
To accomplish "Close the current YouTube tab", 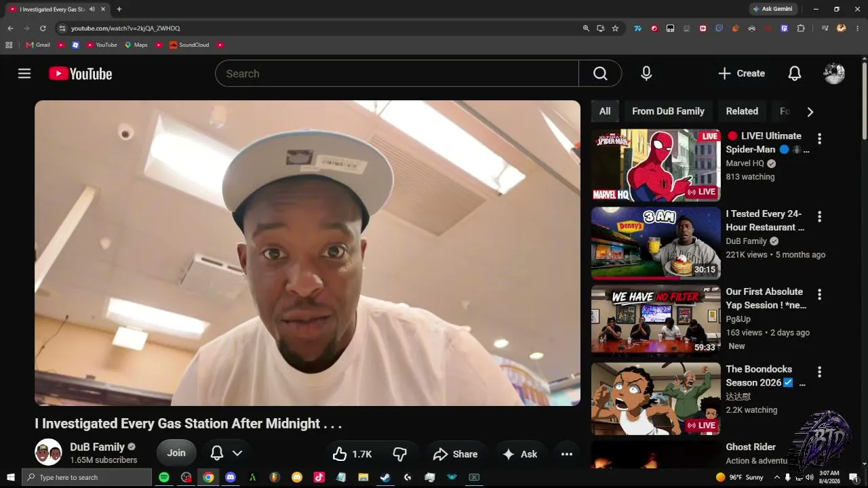I will (x=104, y=9).
